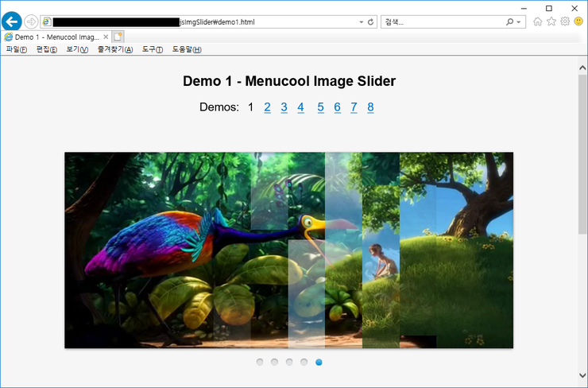The width and height of the screenshot is (588, 388).
Task: Select the first slider navigation bullet
Action: [x=260, y=363]
